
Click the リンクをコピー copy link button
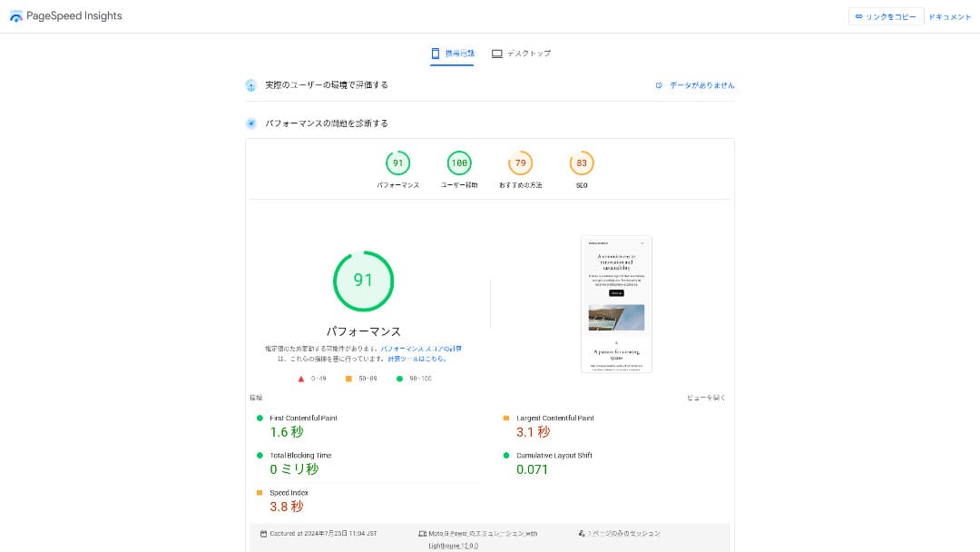886,16
